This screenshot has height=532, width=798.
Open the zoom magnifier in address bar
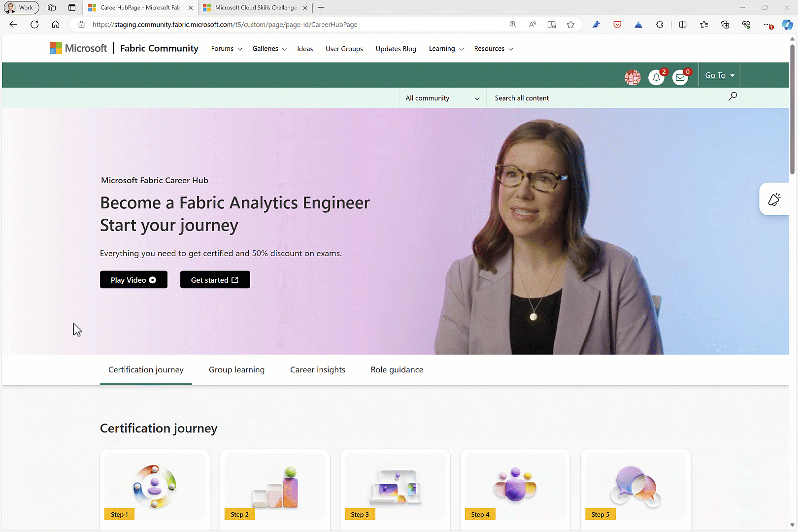(x=513, y=25)
